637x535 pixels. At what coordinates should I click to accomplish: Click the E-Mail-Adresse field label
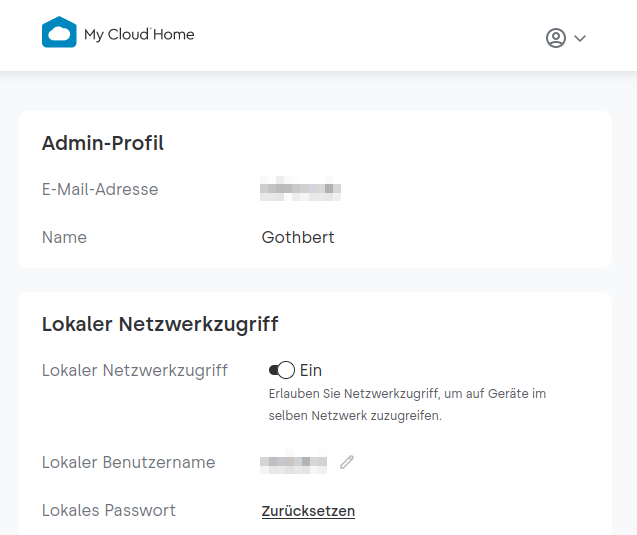(100, 189)
